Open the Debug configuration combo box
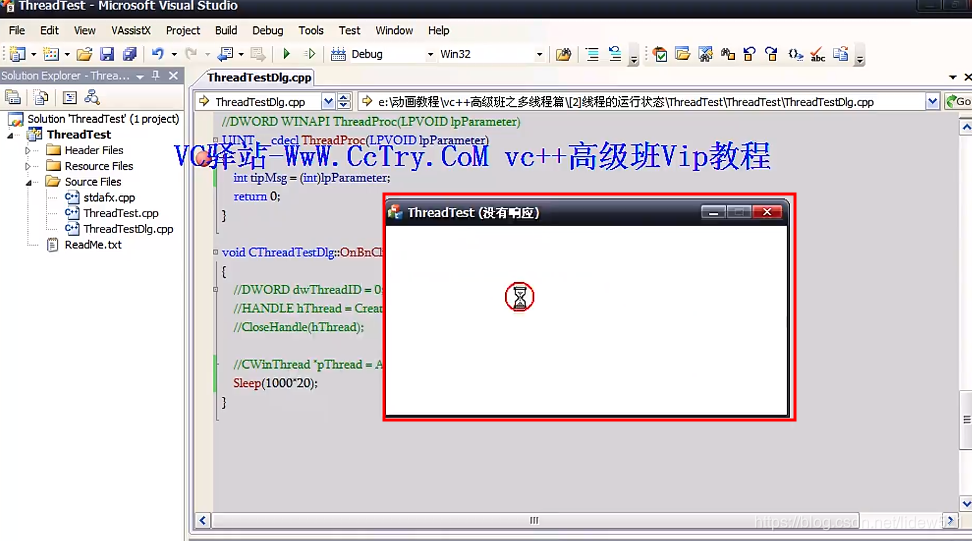This screenshot has height=541, width=972. click(392, 54)
